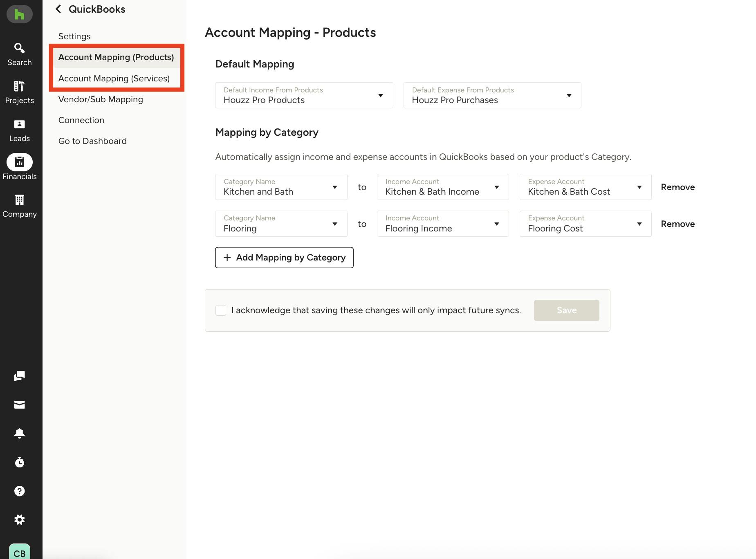The width and height of the screenshot is (756, 559).
Task: Open the Flooring Cost expense dropdown
Action: tap(639, 224)
